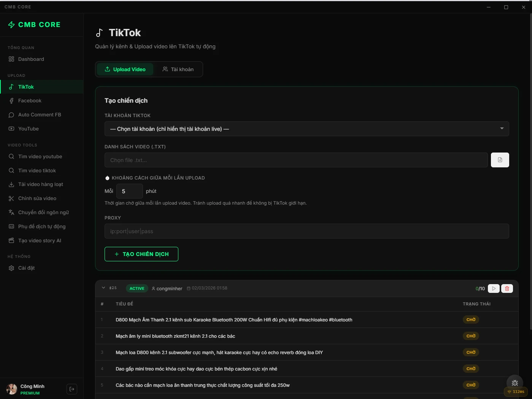Image resolution: width=532 pixels, height=399 pixels.
Task: Select the Upload Video tab
Action: pyautogui.click(x=125, y=70)
